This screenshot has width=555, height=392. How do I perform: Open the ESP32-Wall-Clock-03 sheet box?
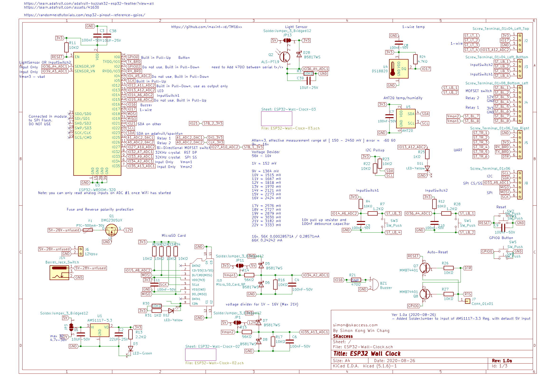[277, 119]
